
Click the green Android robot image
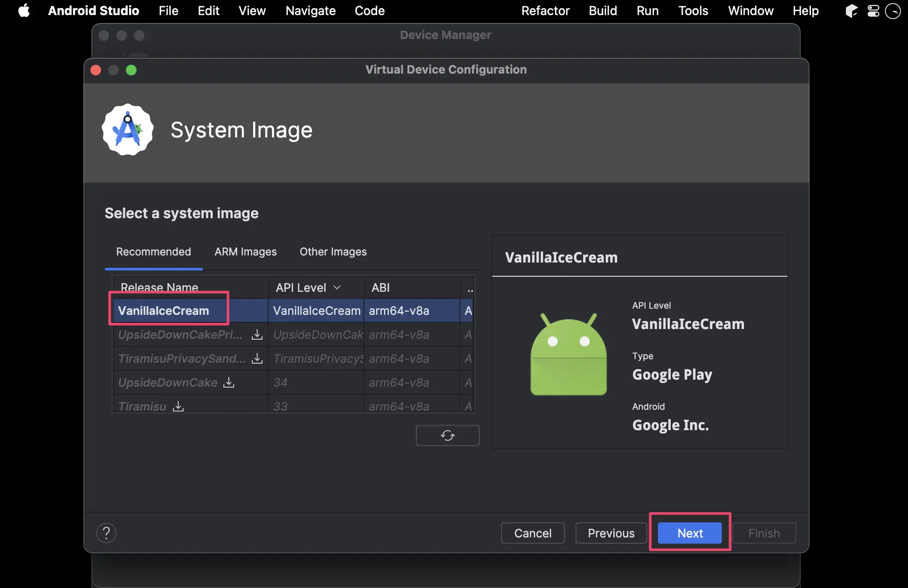click(568, 354)
